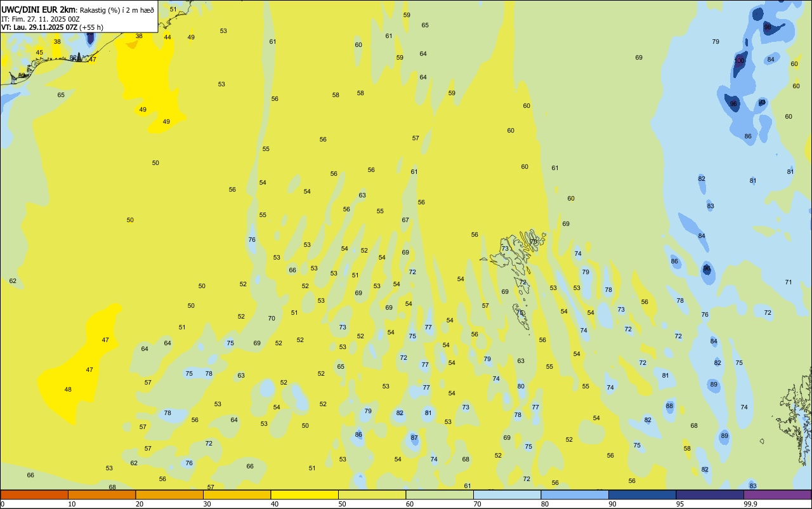The height and width of the screenshot is (509, 812).
Task: Click the 40–50 bright yellow legend swatch
Action: tap(304, 494)
